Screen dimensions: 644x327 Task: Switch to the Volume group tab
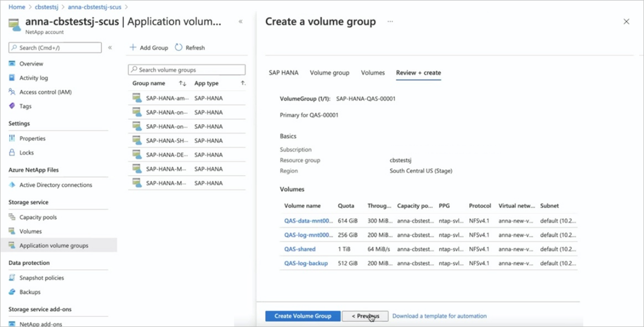click(329, 73)
